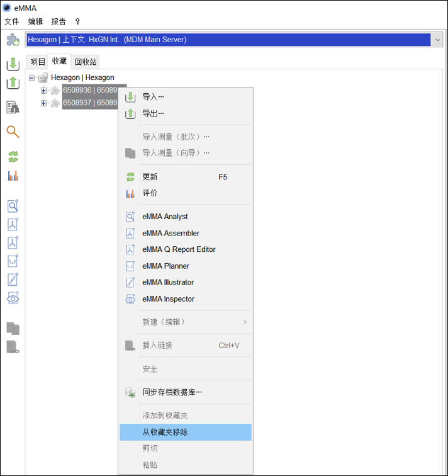
Task: Choose eMMA Assembler in the context menu
Action: click(186, 233)
